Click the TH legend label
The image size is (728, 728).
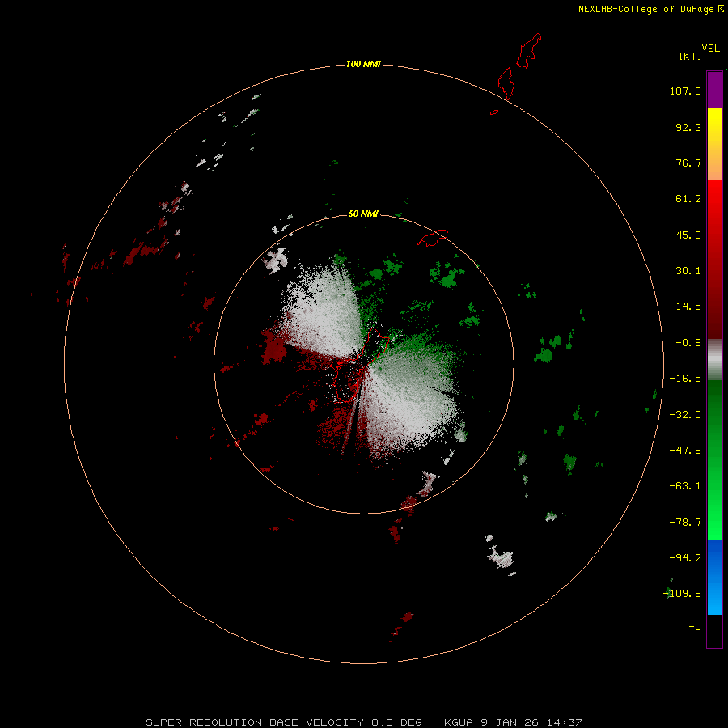coord(695,630)
